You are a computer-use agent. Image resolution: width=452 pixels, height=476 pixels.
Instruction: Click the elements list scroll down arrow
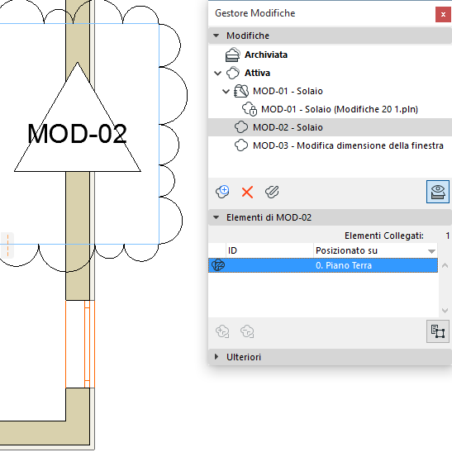445,311
